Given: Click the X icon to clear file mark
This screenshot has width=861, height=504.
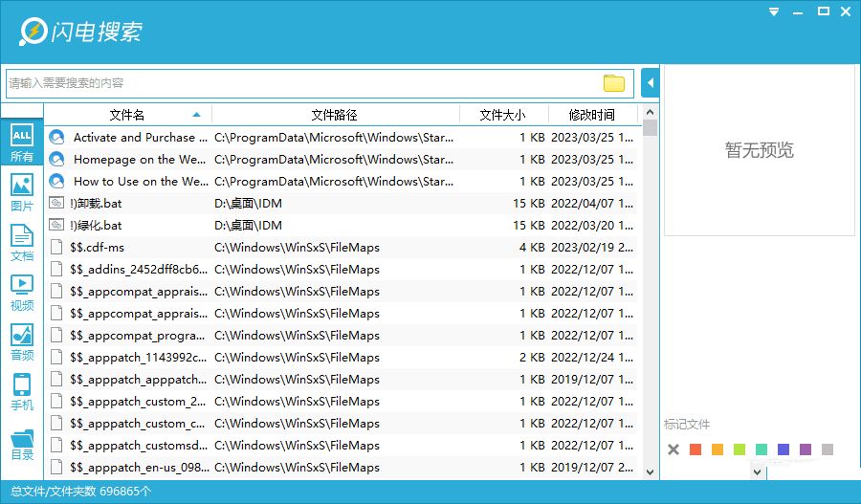Looking at the screenshot, I should (x=673, y=449).
